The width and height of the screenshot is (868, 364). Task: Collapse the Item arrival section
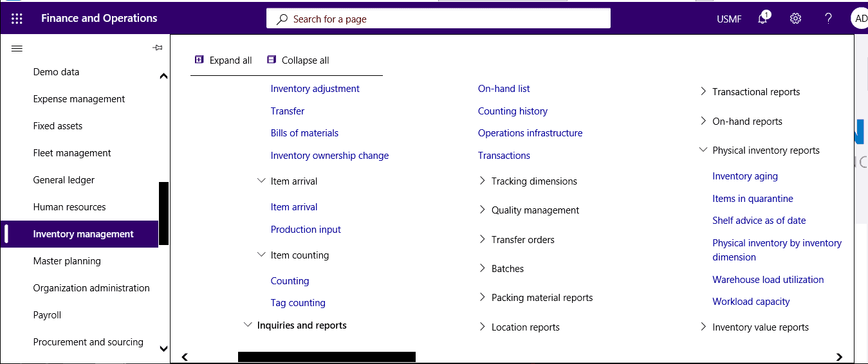261,181
